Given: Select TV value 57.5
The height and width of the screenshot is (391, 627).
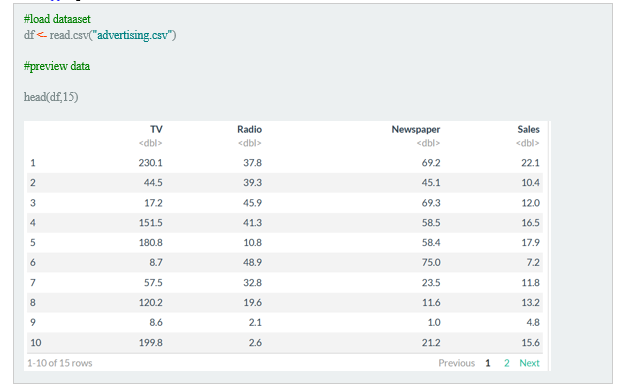Looking at the screenshot, I should click(153, 283).
